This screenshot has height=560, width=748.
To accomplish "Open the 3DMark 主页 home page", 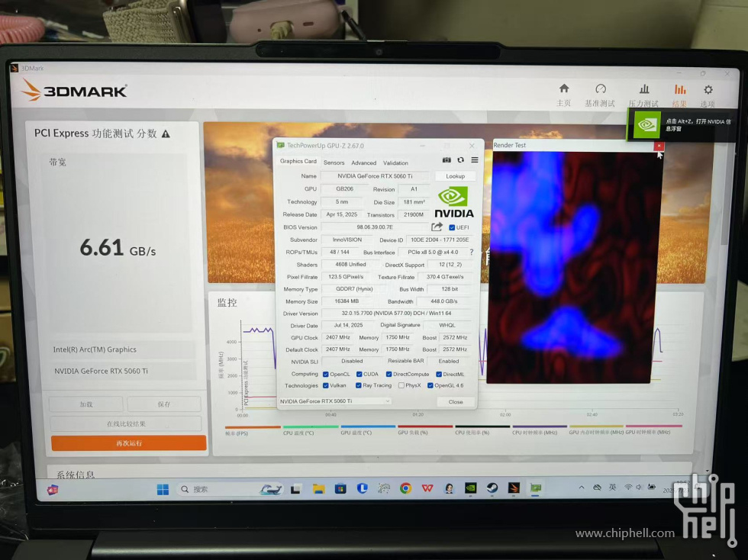I will click(564, 95).
